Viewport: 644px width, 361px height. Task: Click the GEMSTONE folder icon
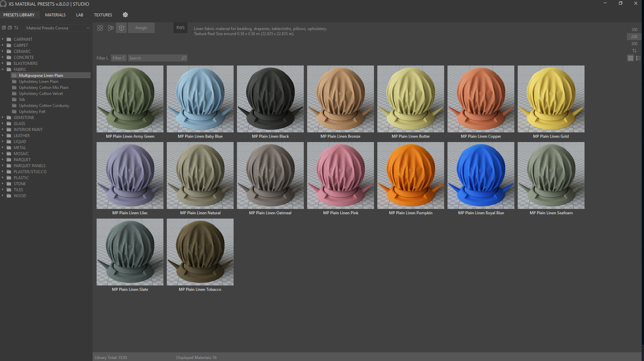tap(9, 117)
